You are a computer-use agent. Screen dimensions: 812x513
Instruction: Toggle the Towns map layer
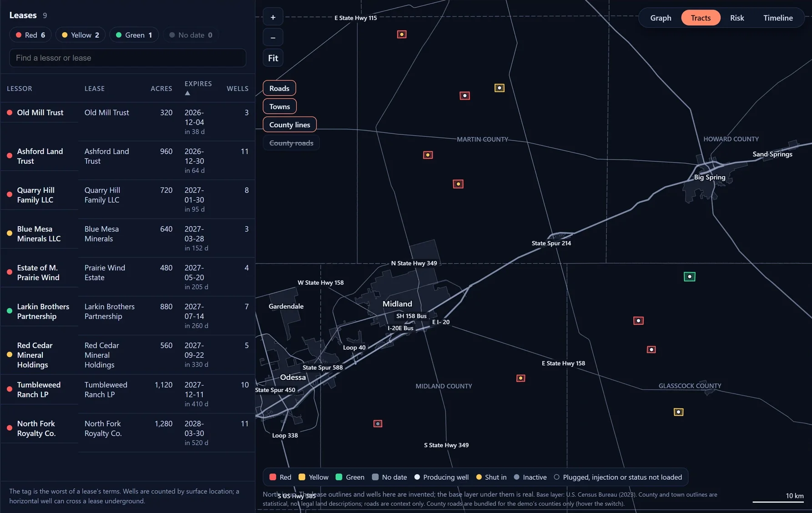click(279, 106)
